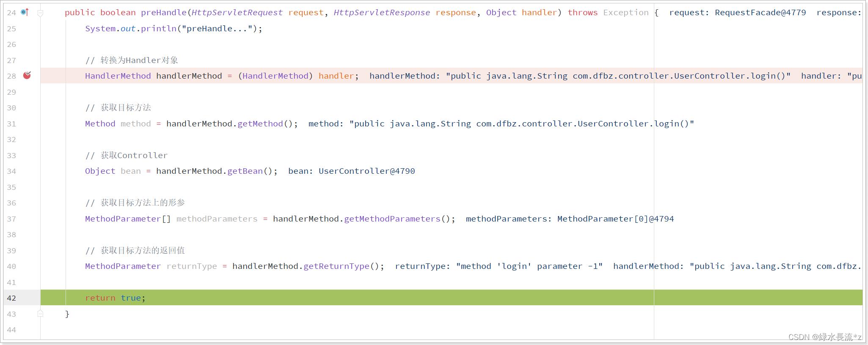This screenshot has width=868, height=345.
Task: Toggle the breakpoint marker on line 28
Action: (27, 75)
